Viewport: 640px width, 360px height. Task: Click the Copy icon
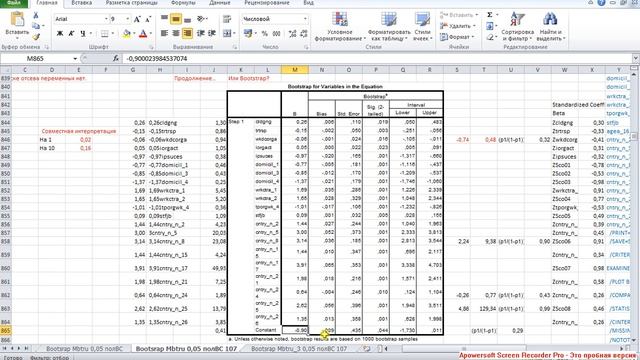(36, 26)
